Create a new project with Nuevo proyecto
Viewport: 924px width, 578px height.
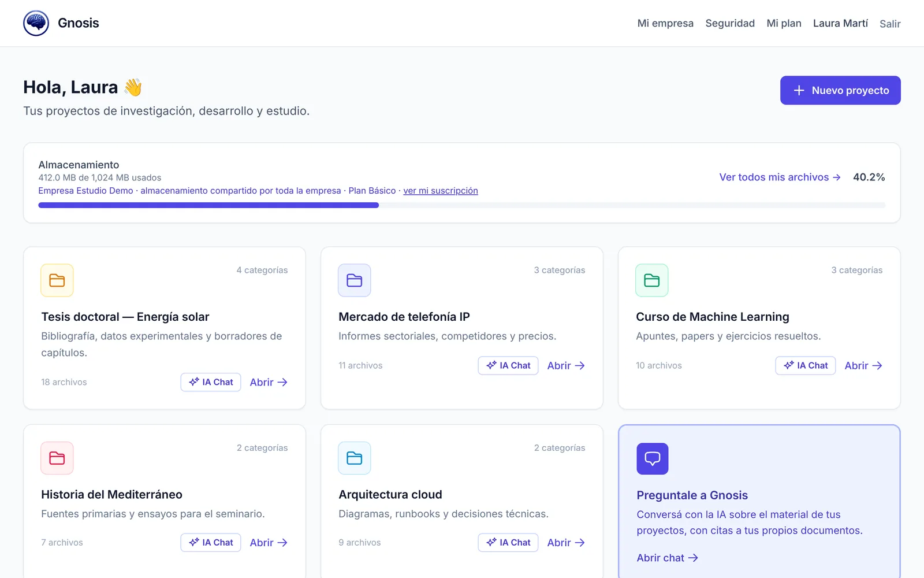(840, 90)
